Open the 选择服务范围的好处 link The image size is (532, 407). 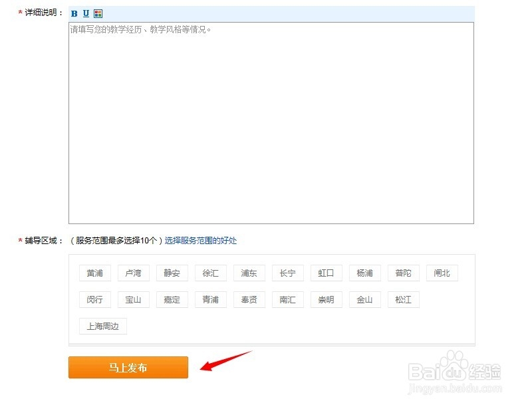coord(201,241)
